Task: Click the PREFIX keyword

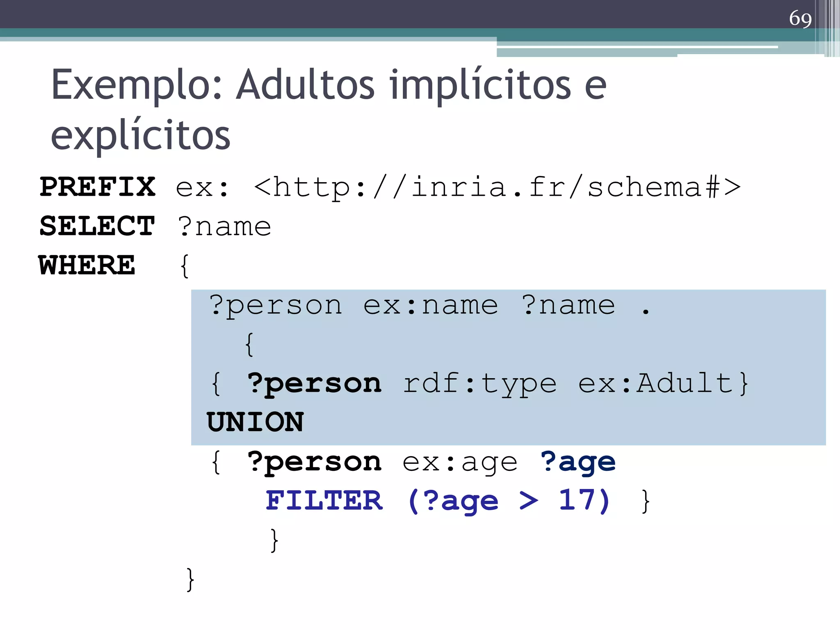Action: pos(98,187)
